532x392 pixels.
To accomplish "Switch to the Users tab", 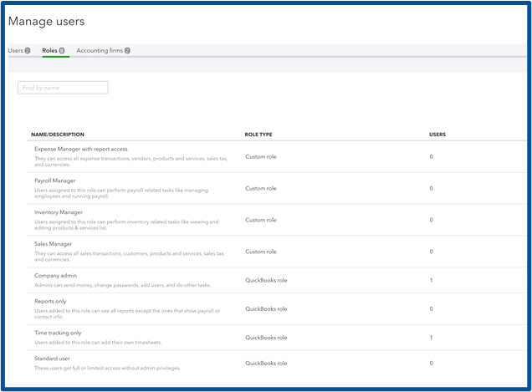I will coord(16,51).
